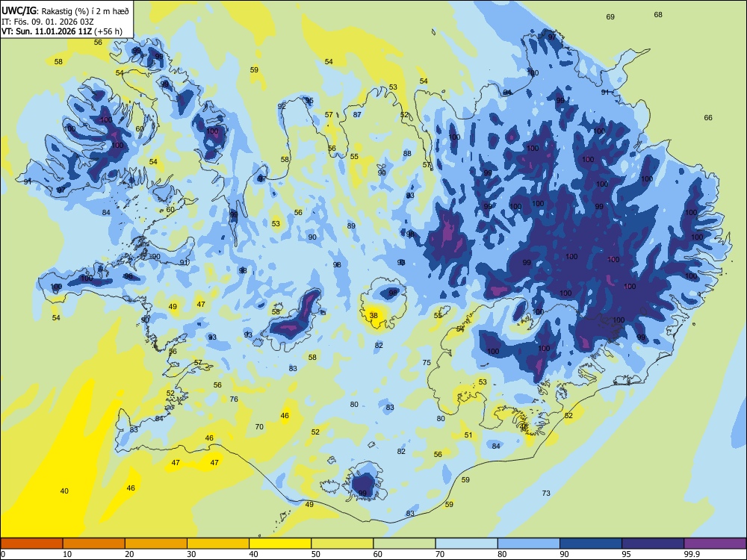Click the humidity value 87 on the map
The width and height of the screenshot is (747, 560).
(x=357, y=114)
